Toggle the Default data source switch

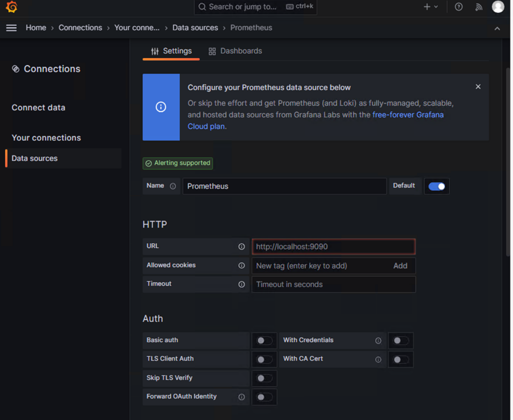(x=436, y=186)
